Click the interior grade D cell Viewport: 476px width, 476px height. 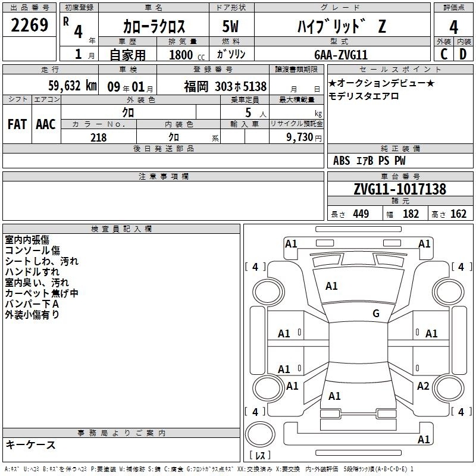[464, 54]
